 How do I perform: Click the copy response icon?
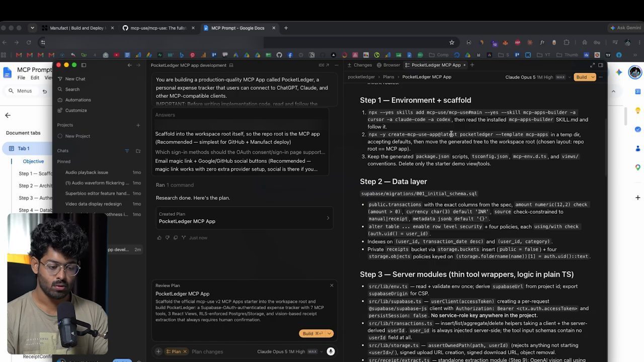[x=175, y=238]
